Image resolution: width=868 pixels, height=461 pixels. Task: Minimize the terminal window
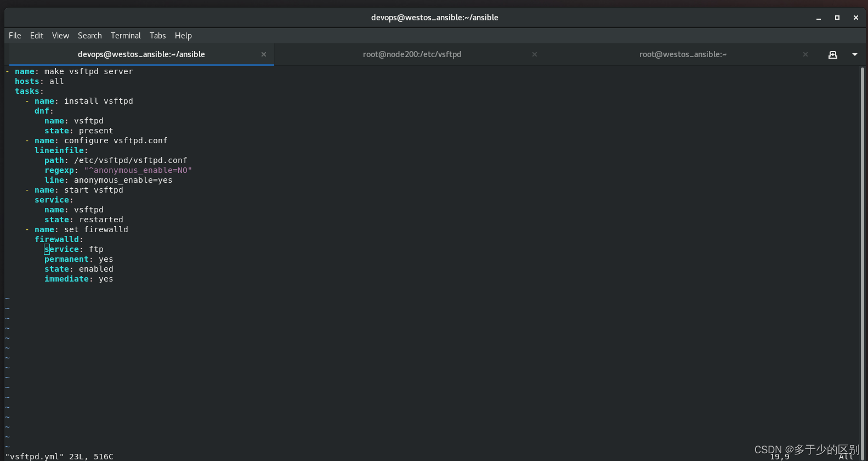click(819, 18)
